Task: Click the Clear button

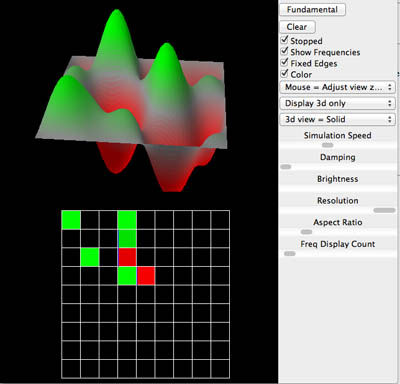Action: tap(297, 27)
